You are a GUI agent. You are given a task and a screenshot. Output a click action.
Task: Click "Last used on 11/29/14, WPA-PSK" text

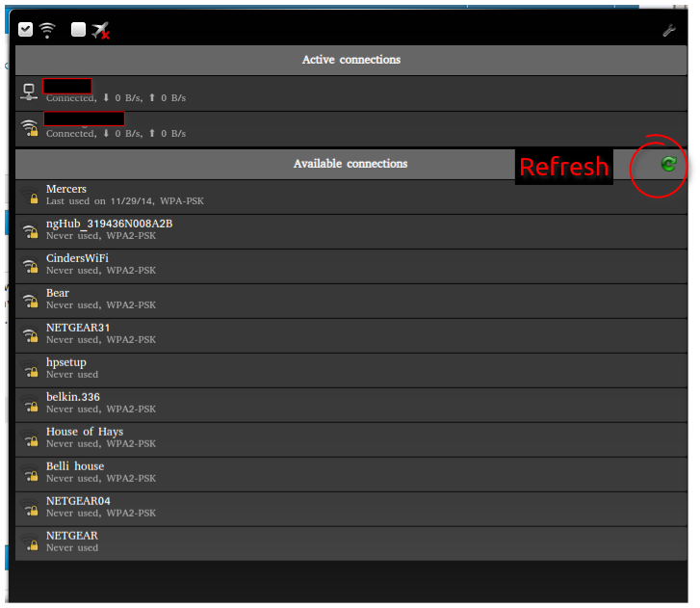coord(125,201)
